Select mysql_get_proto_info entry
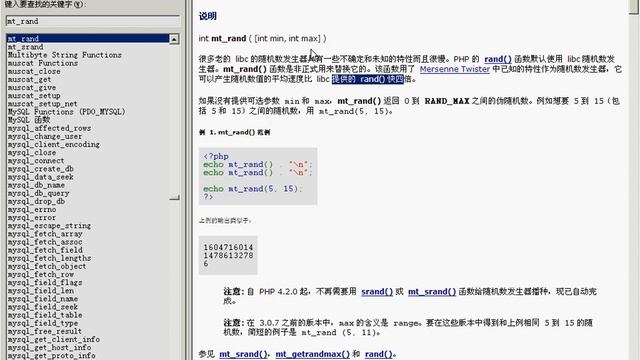The width and height of the screenshot is (640, 360). point(51,356)
